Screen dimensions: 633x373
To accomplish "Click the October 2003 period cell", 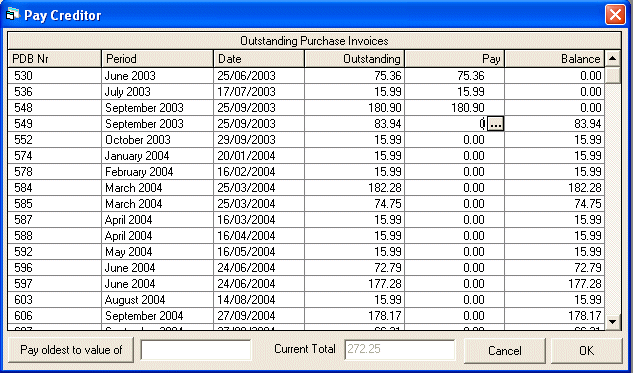I will tap(157, 140).
